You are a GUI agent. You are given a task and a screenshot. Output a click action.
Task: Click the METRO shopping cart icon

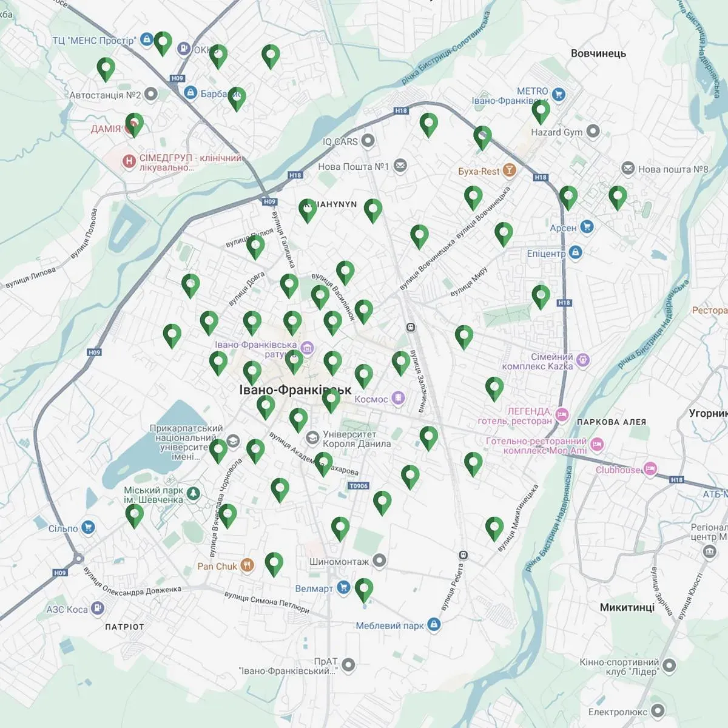[x=559, y=95]
